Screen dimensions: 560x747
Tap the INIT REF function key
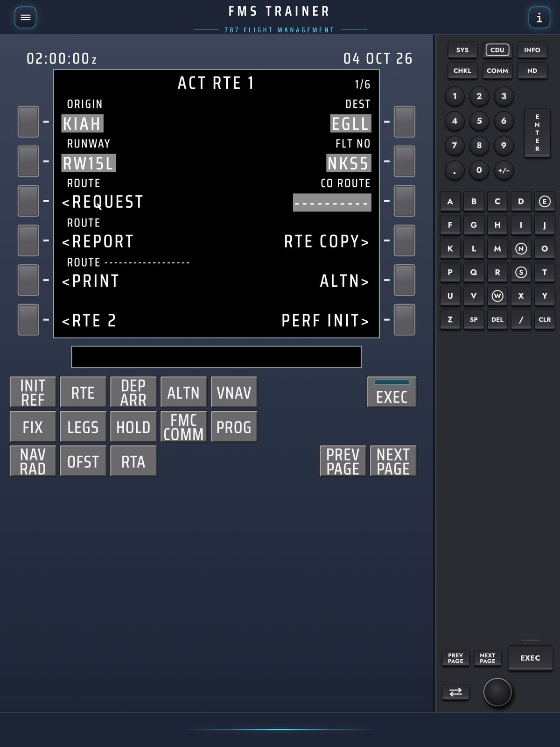pos(33,392)
